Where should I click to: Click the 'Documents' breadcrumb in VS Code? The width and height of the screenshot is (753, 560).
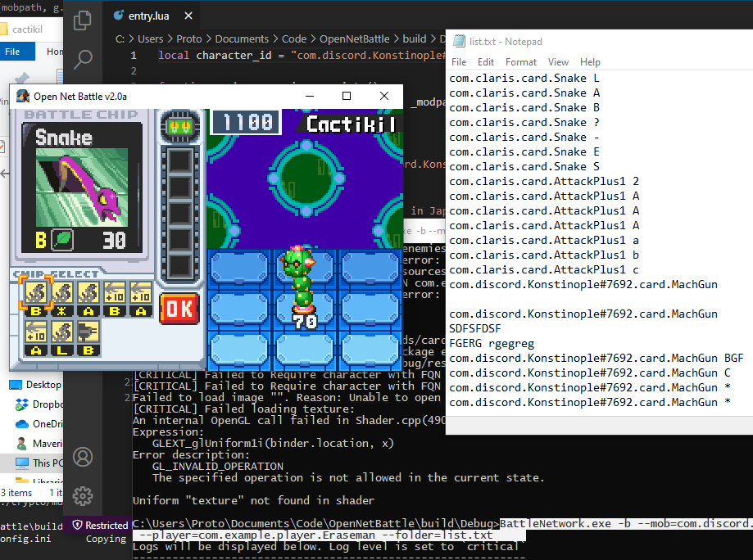tap(242, 38)
